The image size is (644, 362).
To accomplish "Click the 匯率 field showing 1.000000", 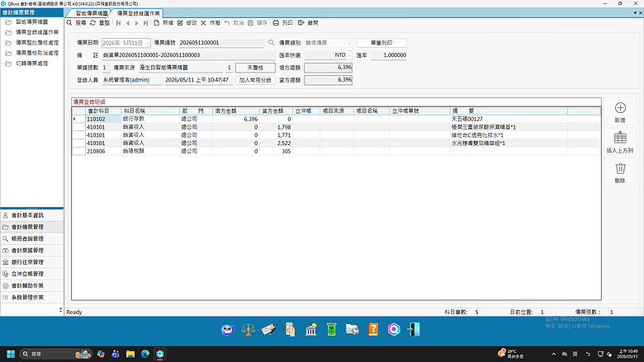I will point(389,55).
